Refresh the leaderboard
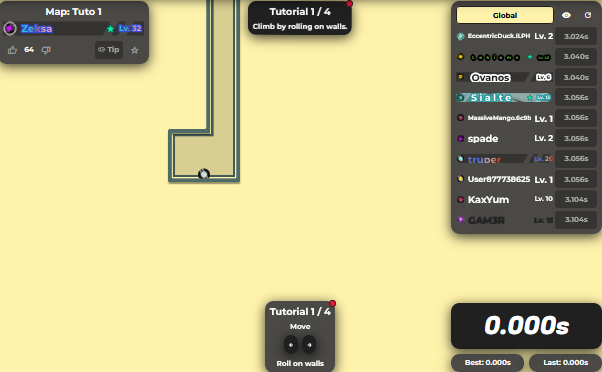Screen dimensions: 602x372 [587, 15]
